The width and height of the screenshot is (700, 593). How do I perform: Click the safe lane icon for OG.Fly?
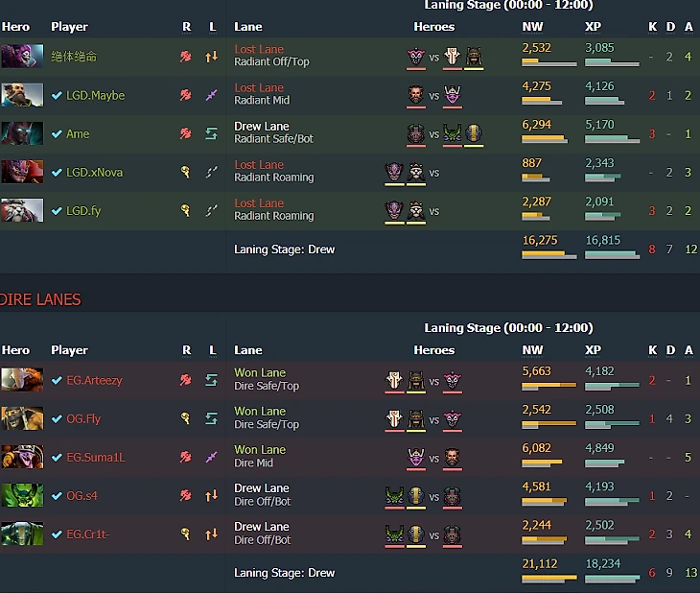click(212, 418)
